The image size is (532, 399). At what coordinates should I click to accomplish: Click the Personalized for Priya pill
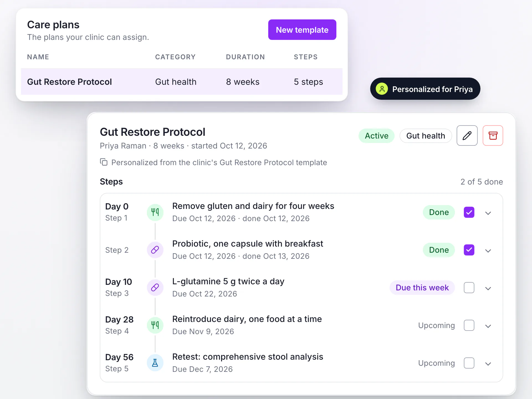(x=425, y=89)
